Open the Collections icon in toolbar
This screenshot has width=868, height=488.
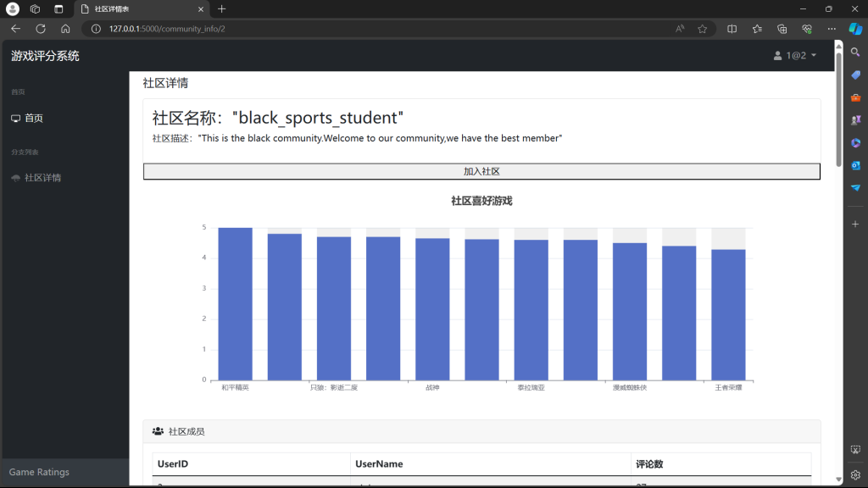(782, 29)
